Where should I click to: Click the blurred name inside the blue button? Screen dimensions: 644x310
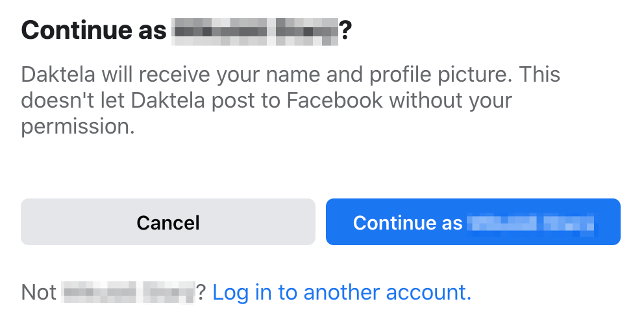[532, 222]
